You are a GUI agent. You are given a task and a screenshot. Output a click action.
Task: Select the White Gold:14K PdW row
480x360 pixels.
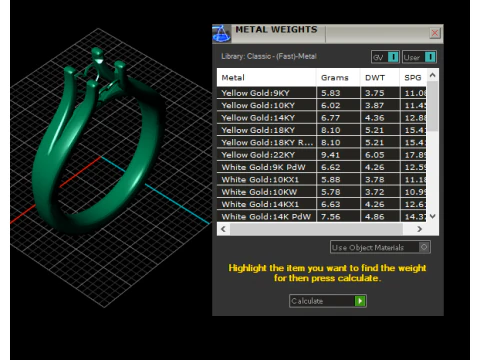(322, 216)
